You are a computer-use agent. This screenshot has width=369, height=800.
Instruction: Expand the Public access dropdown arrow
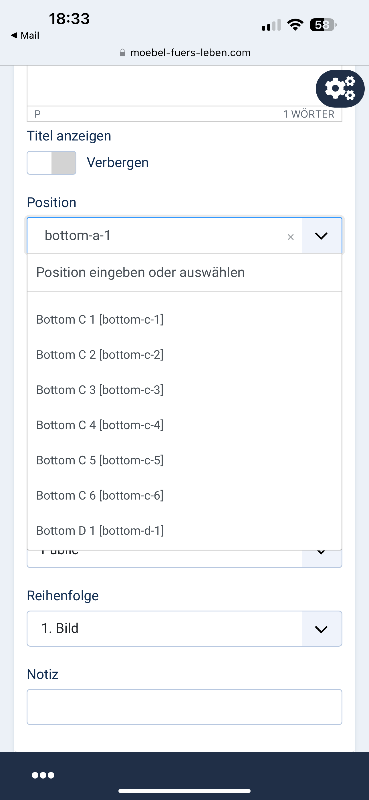pyautogui.click(x=321, y=555)
